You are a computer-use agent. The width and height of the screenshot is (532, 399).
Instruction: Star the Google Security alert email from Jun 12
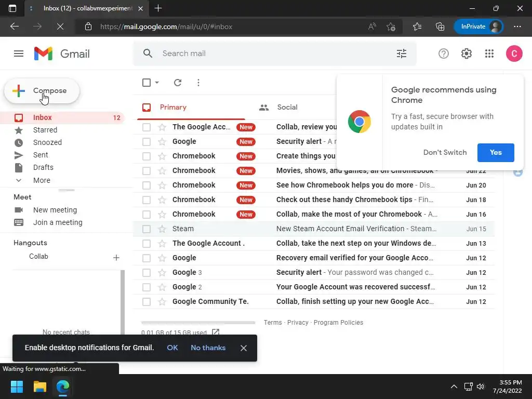(x=162, y=272)
